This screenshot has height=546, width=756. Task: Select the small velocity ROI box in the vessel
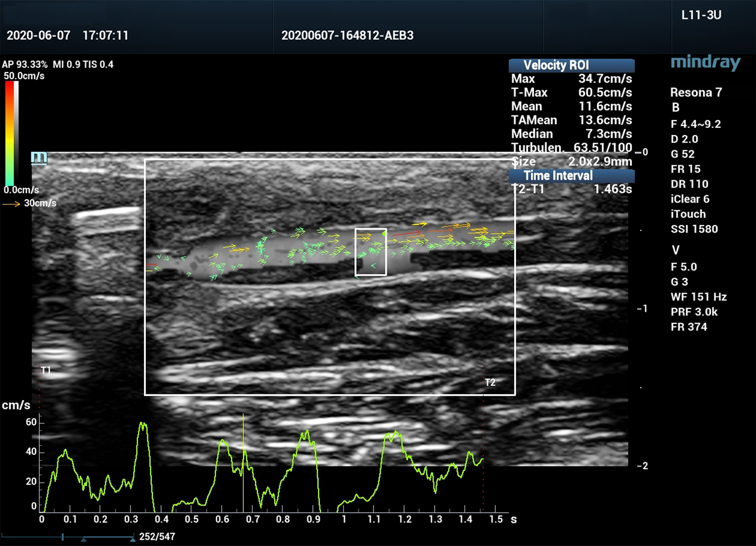(371, 252)
